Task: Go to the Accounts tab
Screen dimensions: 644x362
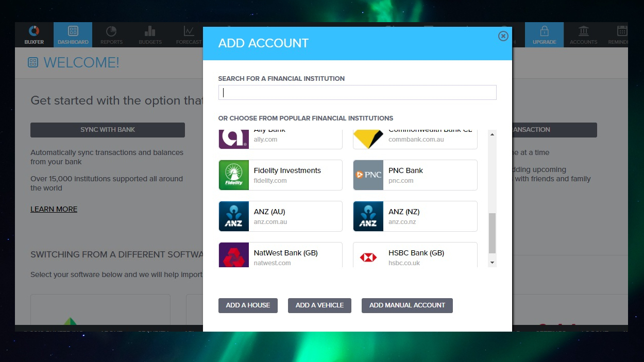Action: (x=583, y=35)
